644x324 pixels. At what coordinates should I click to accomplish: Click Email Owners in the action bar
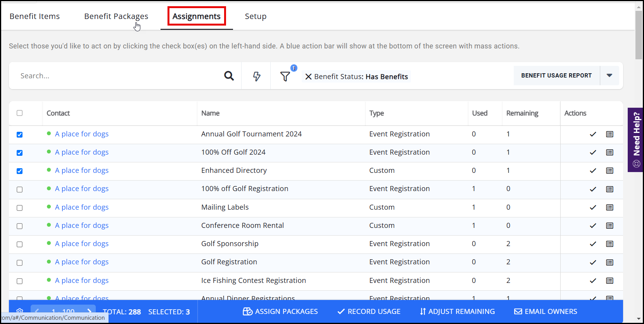coord(546,312)
